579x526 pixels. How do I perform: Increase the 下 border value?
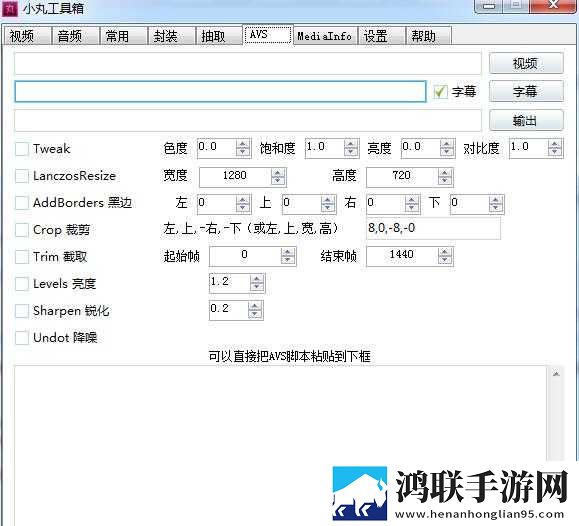(496, 200)
